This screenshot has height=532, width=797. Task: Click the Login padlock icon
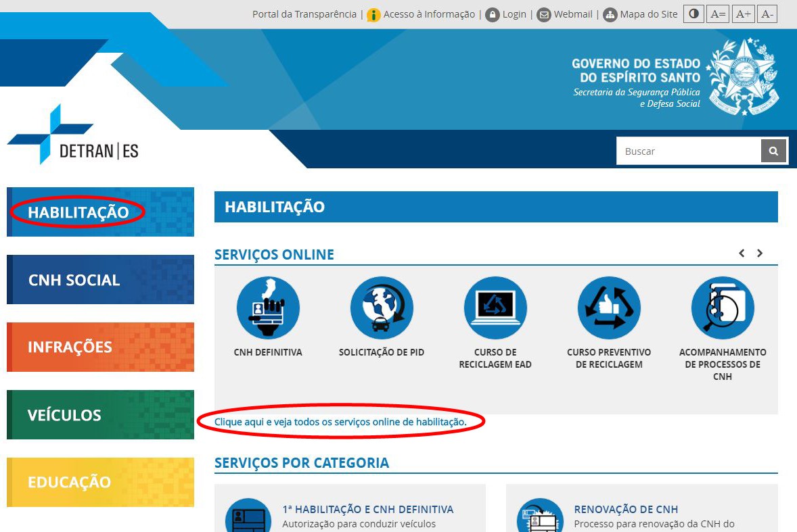(x=493, y=15)
